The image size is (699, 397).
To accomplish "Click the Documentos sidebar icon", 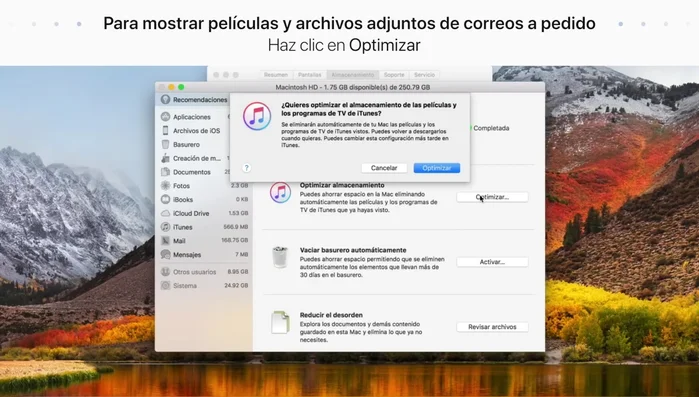I will 165,172.
